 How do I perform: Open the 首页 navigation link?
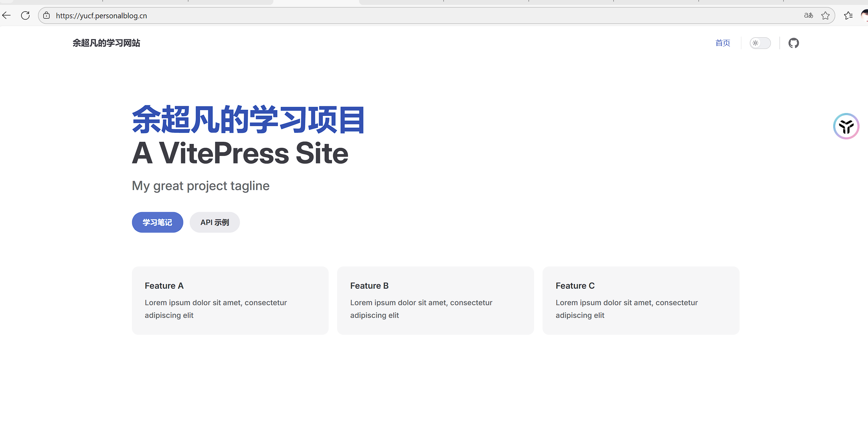(x=723, y=43)
